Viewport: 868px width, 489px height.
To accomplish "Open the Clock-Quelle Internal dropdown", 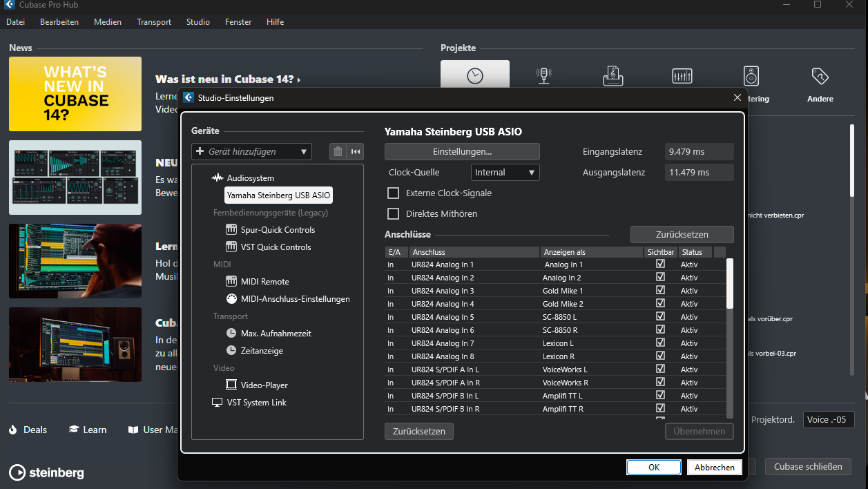I will click(505, 172).
